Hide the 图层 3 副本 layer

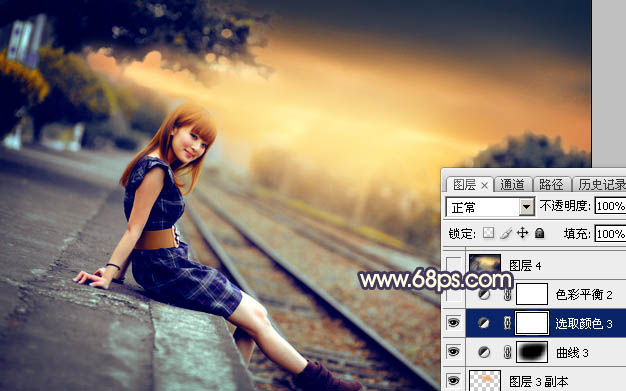click(454, 381)
